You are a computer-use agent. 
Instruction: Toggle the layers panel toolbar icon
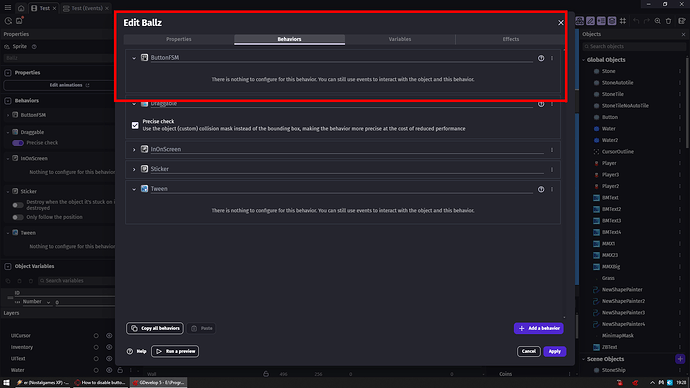coord(612,21)
